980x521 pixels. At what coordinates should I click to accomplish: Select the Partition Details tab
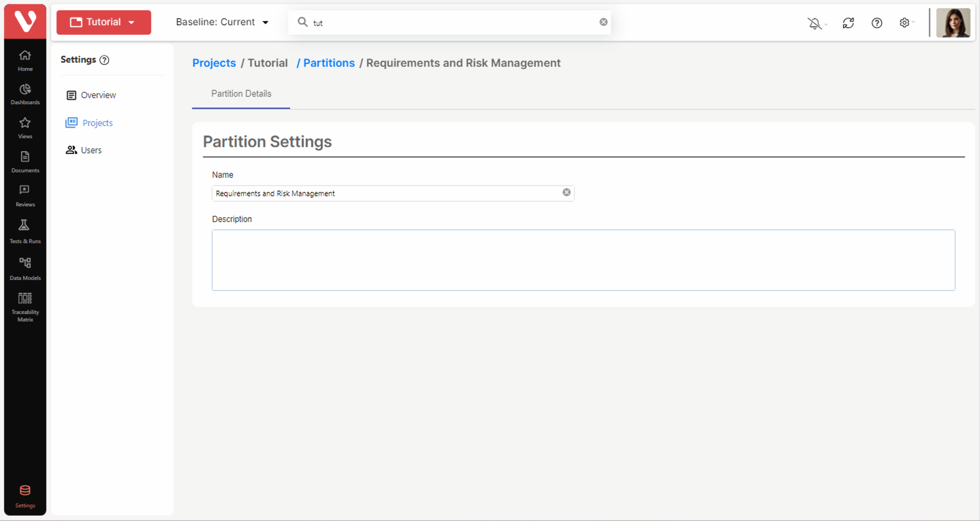[241, 94]
